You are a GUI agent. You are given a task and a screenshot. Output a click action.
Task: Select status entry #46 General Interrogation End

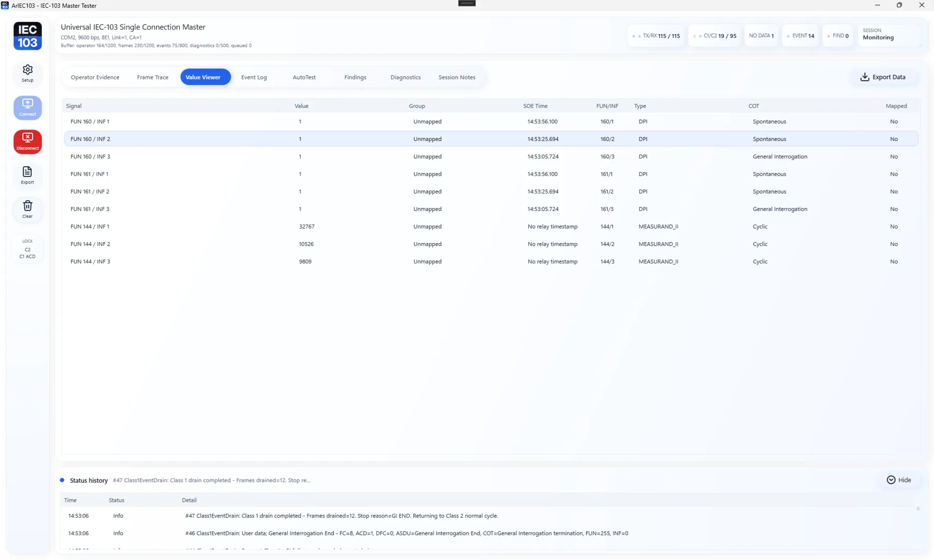click(x=488, y=533)
